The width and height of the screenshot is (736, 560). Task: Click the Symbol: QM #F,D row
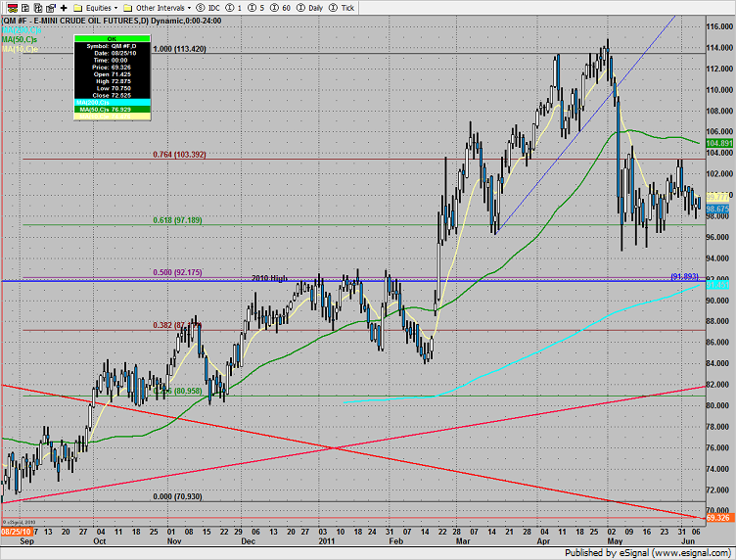112,46
